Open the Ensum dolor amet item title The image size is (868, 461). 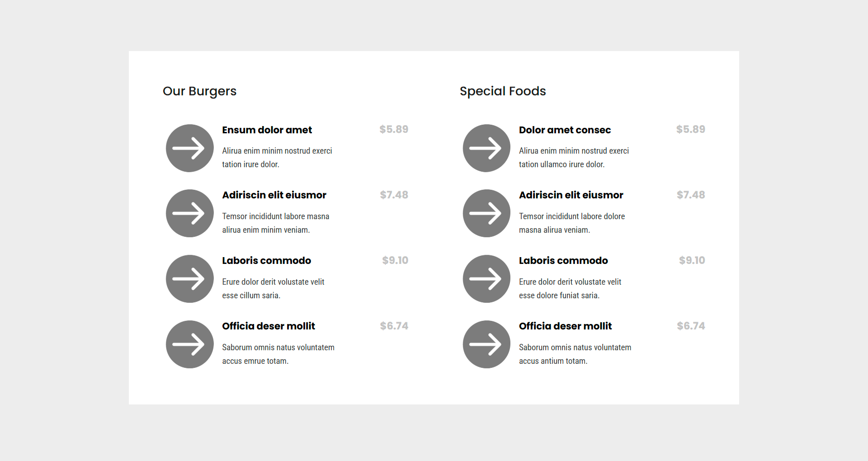point(267,130)
